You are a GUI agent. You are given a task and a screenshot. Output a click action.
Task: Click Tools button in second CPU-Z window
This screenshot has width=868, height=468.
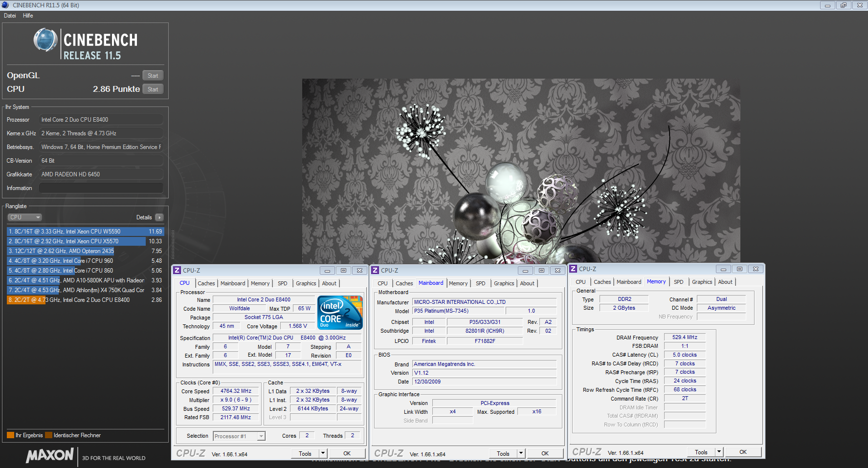(503, 454)
